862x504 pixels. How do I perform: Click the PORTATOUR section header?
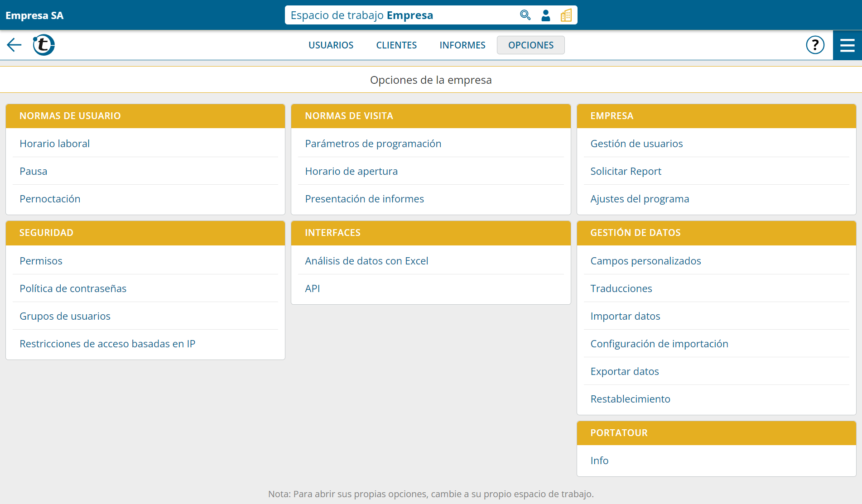(716, 433)
